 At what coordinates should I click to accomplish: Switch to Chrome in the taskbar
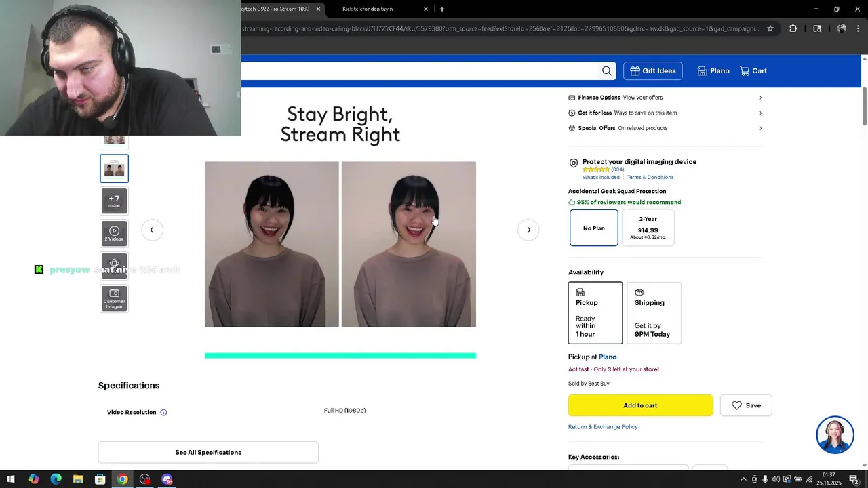click(122, 479)
